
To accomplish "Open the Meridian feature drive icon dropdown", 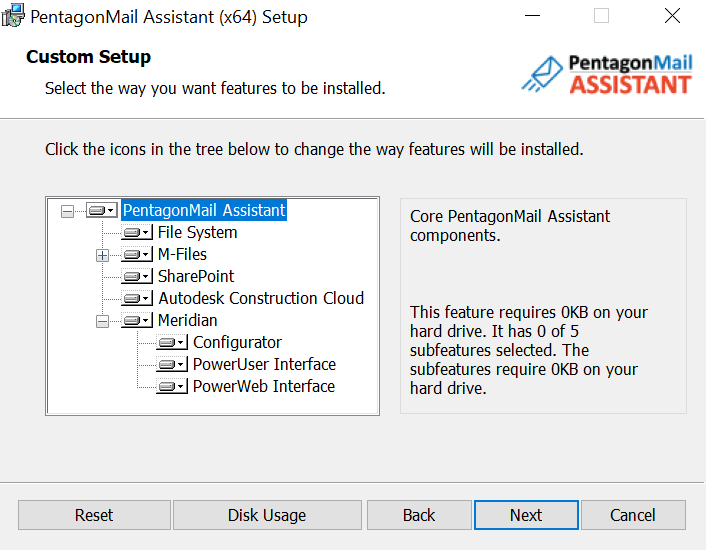I will point(137,320).
